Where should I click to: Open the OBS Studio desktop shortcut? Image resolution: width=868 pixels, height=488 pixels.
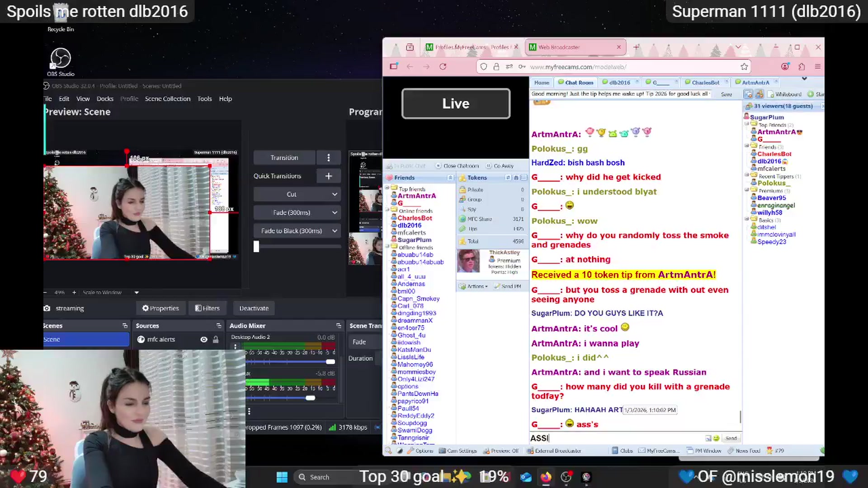tap(61, 62)
